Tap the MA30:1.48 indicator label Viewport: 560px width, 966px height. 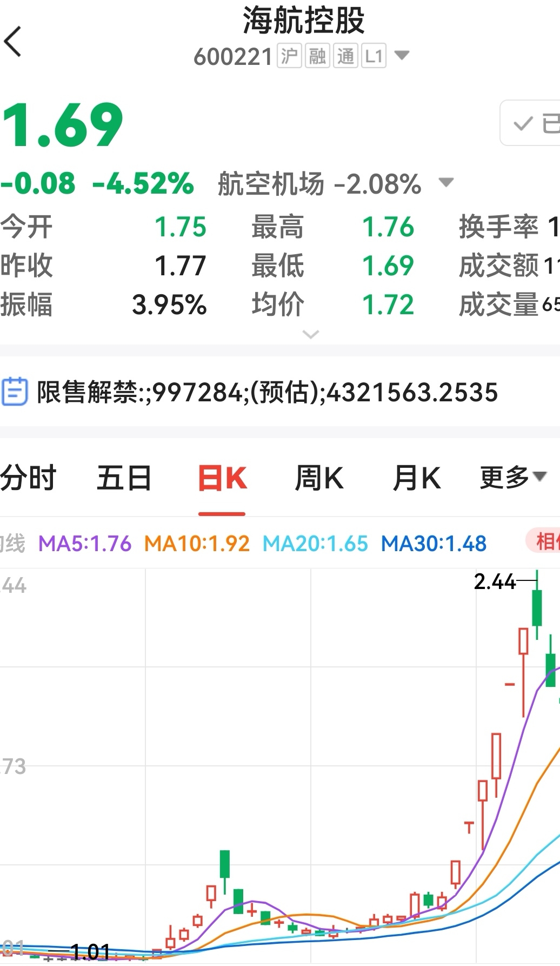tap(434, 543)
